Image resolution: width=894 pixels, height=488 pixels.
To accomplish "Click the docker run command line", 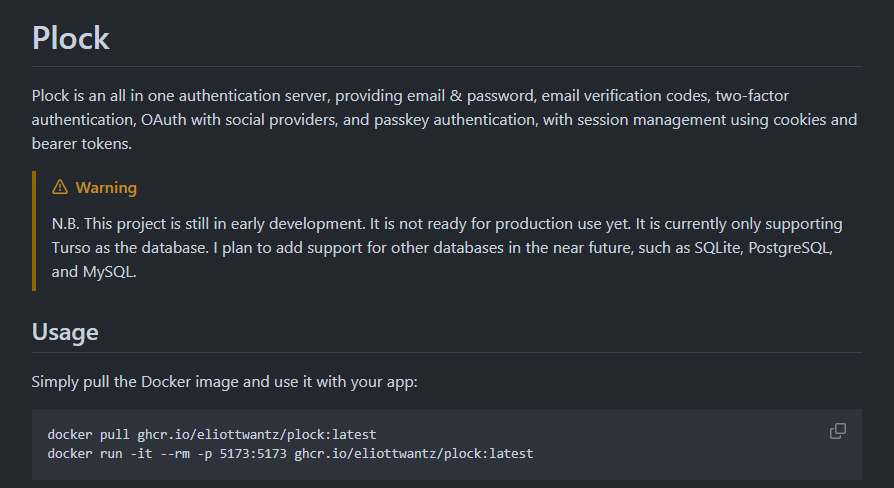I will 291,453.
